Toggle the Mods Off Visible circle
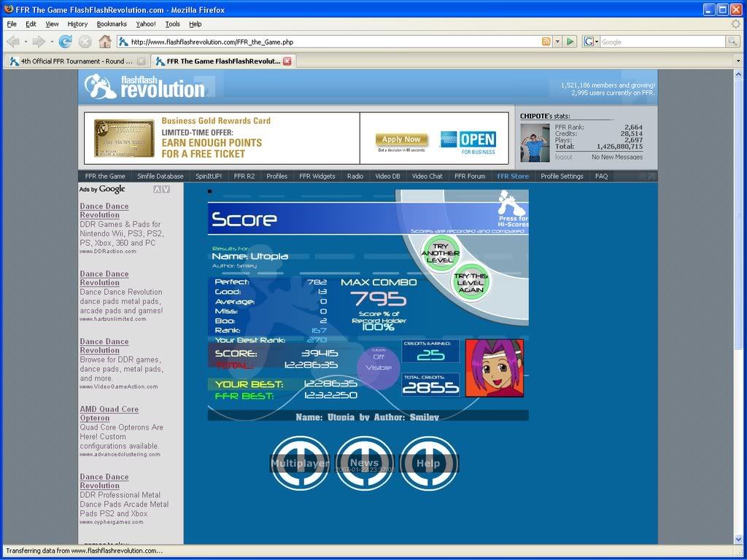The height and width of the screenshot is (560, 747). [379, 362]
